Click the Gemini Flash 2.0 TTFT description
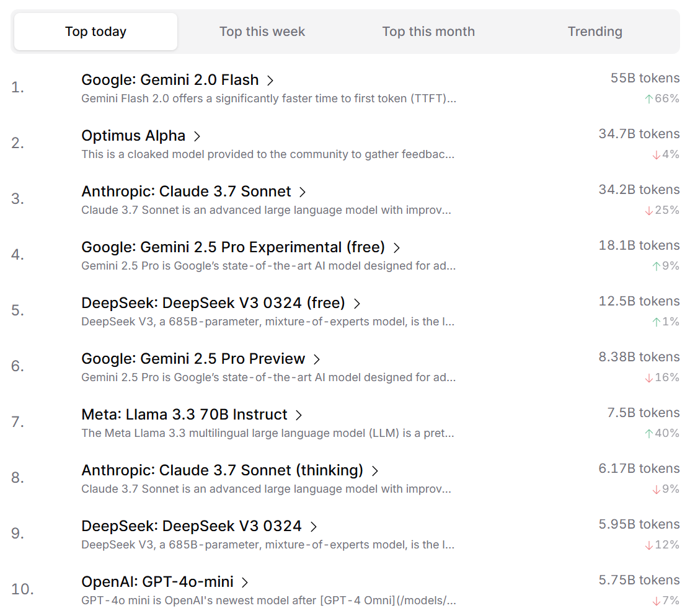The height and width of the screenshot is (616, 690). [268, 99]
